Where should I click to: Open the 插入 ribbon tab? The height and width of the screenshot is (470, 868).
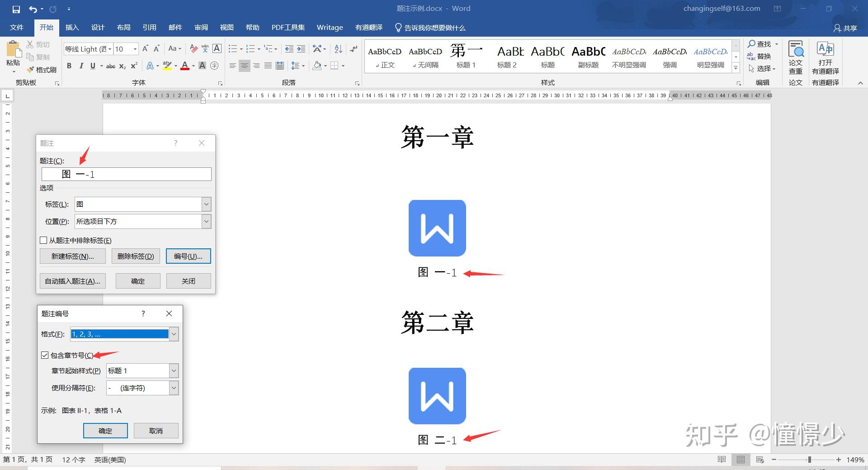72,28
